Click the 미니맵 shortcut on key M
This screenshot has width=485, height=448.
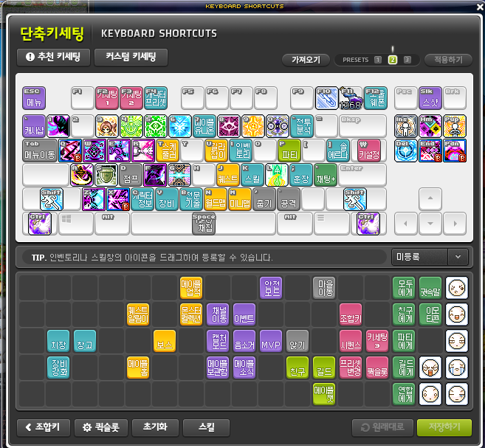[x=240, y=199]
